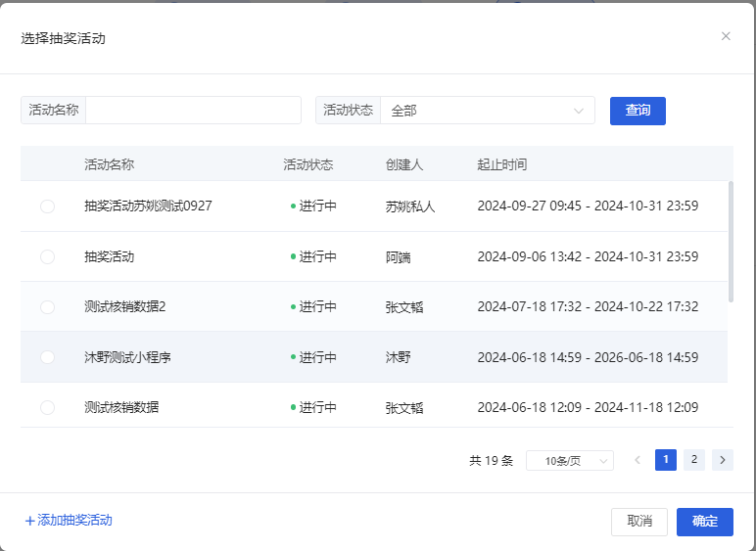Image resolution: width=756 pixels, height=551 pixels.
Task: Focus the 活动名称 search input field
Action: click(193, 111)
